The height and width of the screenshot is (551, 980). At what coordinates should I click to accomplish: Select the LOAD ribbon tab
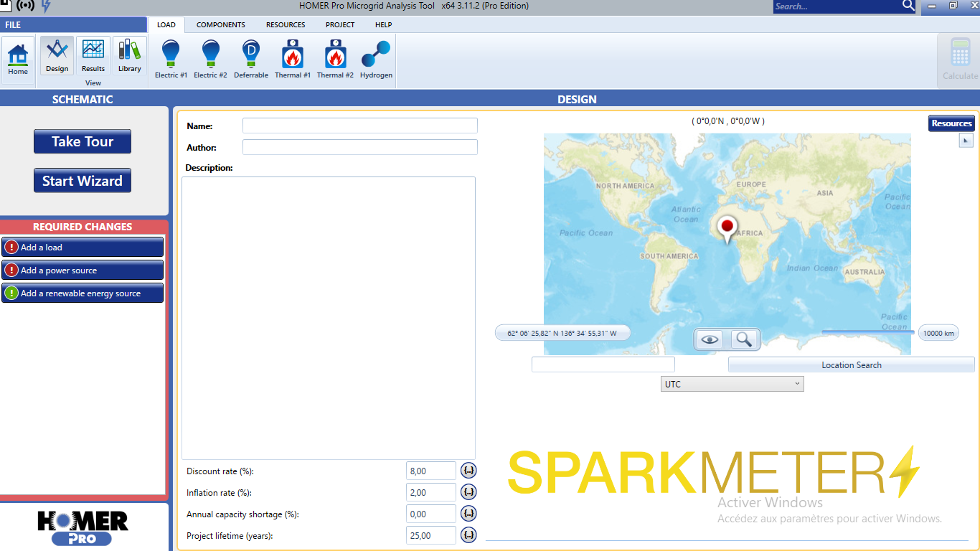[x=166, y=24]
